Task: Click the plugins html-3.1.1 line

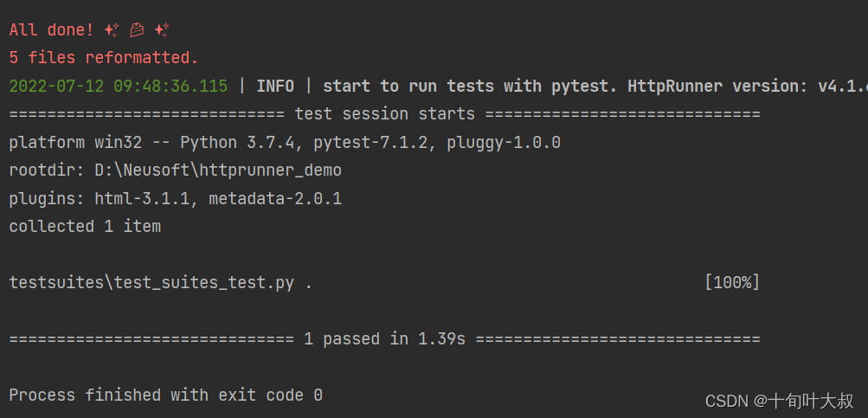Action: [175, 198]
